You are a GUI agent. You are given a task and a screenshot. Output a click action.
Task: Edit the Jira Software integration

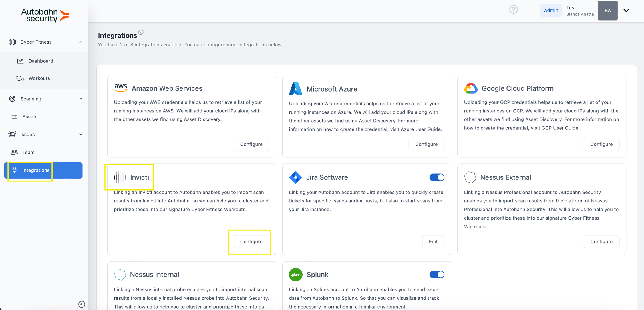point(433,242)
